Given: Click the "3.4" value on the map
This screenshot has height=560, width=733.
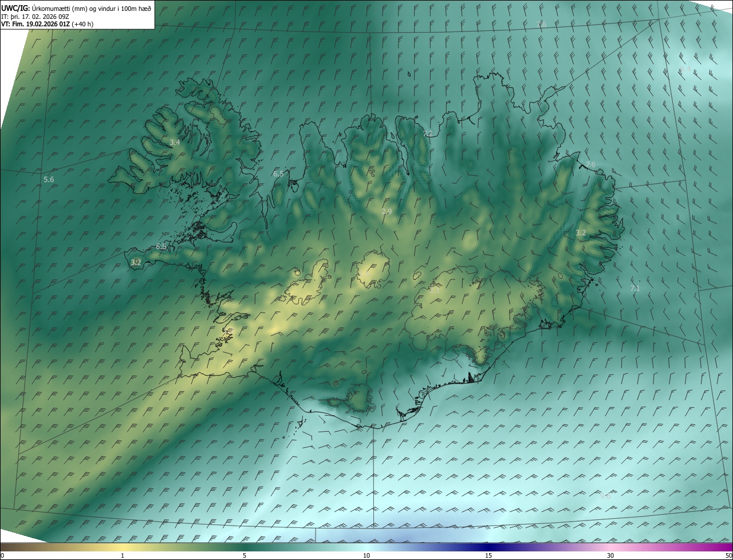Looking at the screenshot, I should point(175,142).
